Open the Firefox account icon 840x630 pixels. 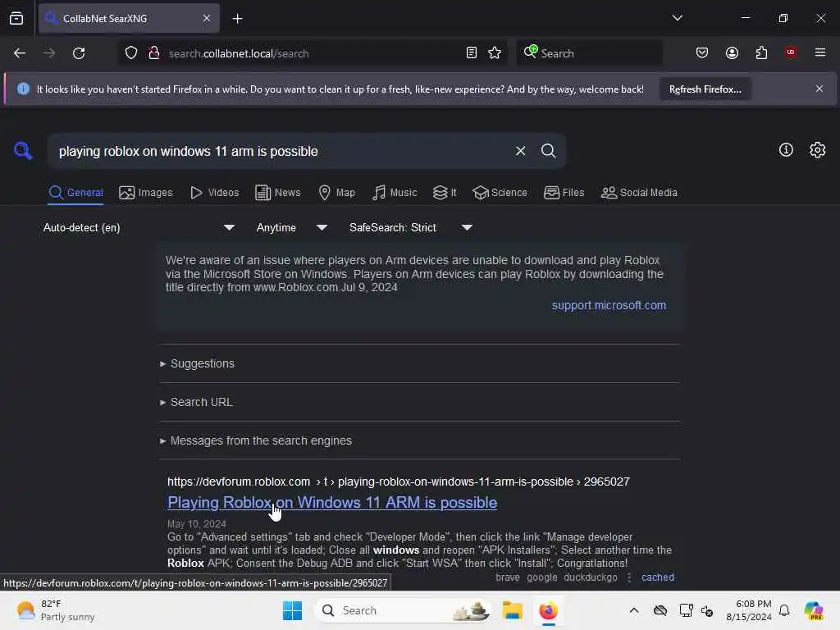tap(732, 53)
